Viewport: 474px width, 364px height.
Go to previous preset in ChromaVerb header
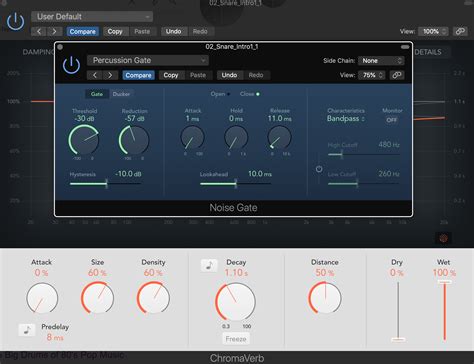[39, 31]
